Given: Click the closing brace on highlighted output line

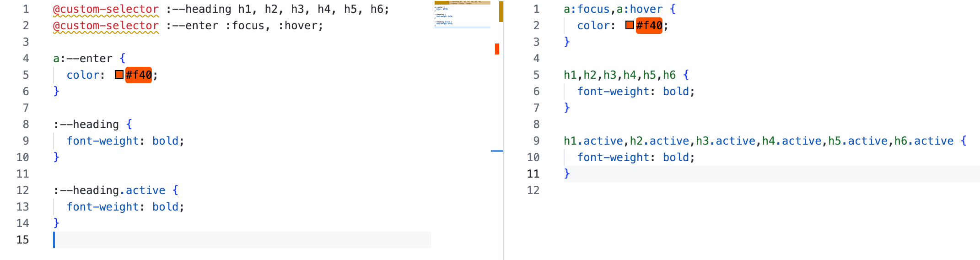Looking at the screenshot, I should [x=567, y=173].
